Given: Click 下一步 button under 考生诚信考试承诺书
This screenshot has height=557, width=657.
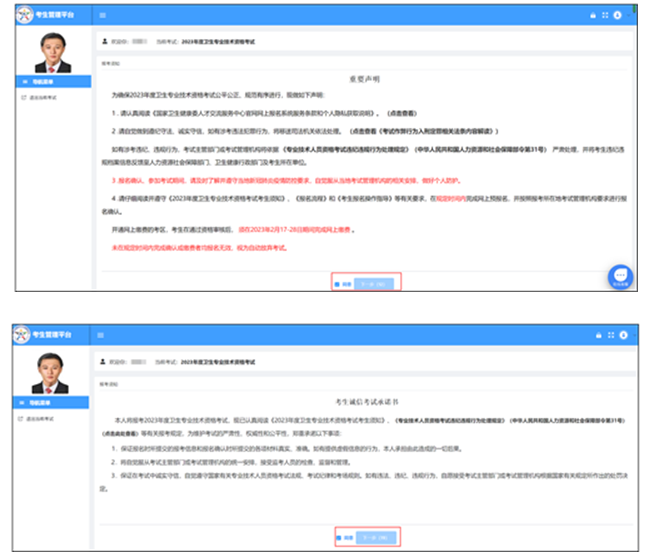Looking at the screenshot, I should pyautogui.click(x=375, y=538).
